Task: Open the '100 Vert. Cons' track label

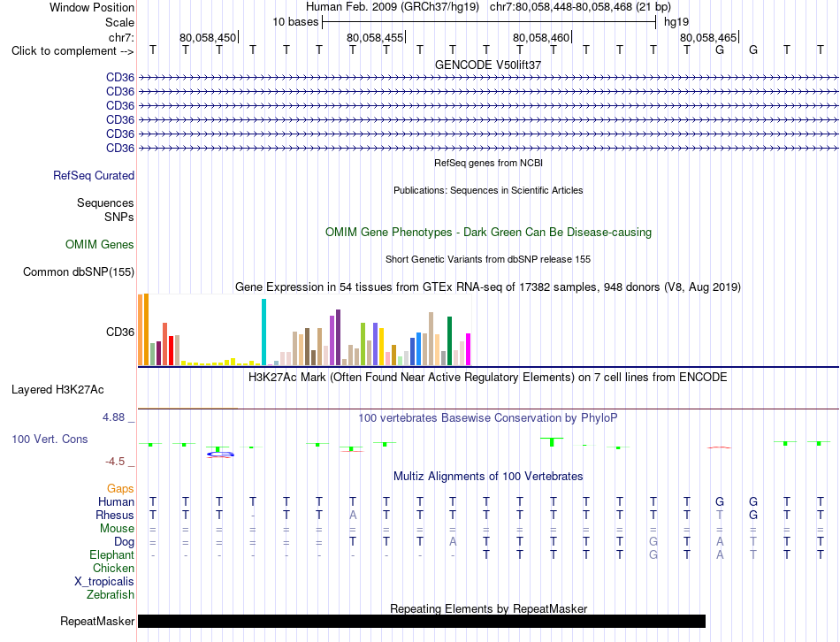Action: tap(50, 439)
